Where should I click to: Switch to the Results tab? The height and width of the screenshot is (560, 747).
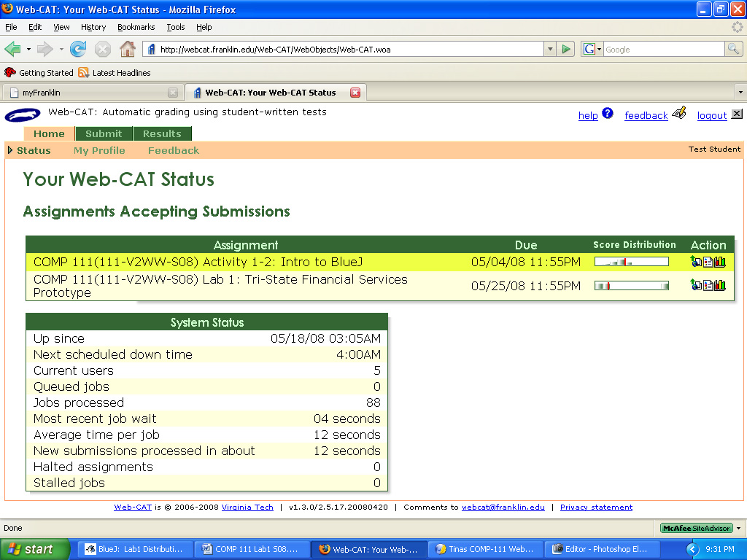pyautogui.click(x=162, y=134)
